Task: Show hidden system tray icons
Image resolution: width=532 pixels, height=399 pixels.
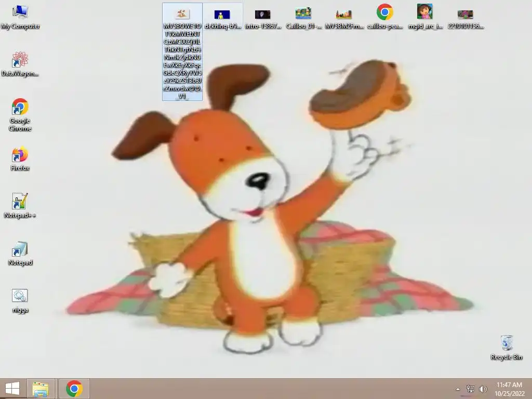Action: pos(458,389)
